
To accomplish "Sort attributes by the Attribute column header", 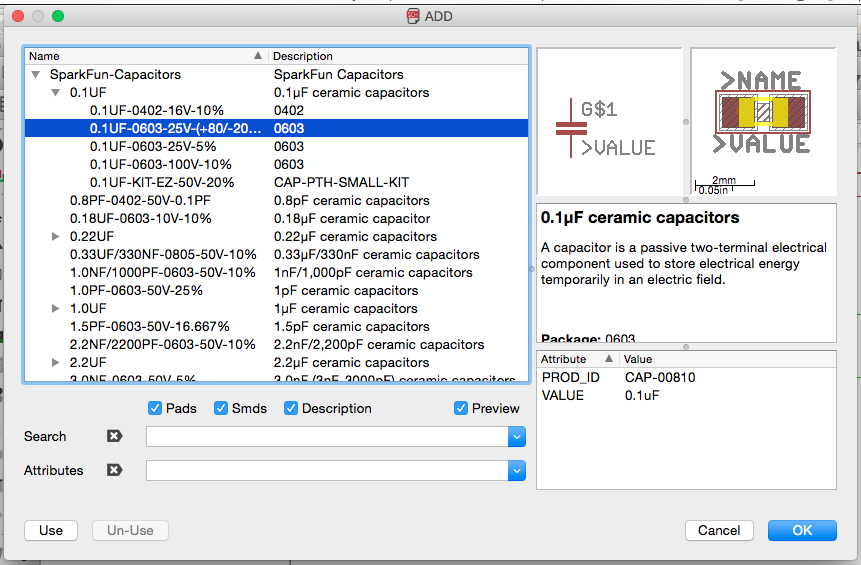I will 578,359.
